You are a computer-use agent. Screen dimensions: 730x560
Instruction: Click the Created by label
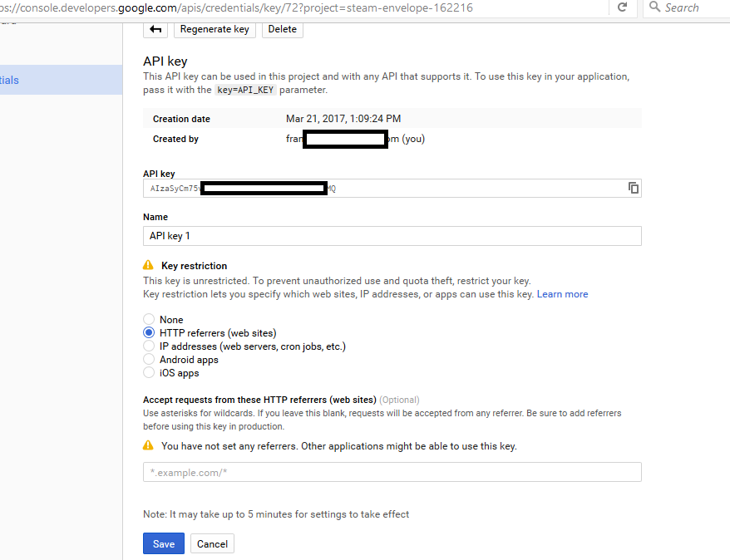click(x=175, y=139)
